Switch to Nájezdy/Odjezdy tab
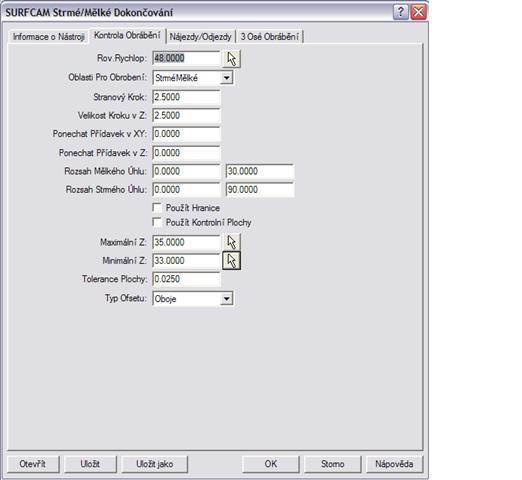The height and width of the screenshot is (480, 522). [x=200, y=37]
